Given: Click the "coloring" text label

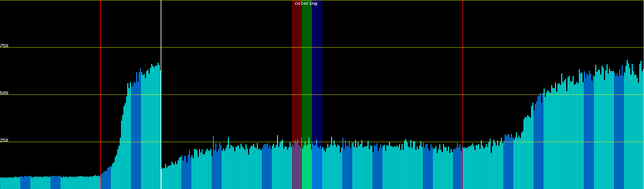Looking at the screenshot, I should point(306,3).
